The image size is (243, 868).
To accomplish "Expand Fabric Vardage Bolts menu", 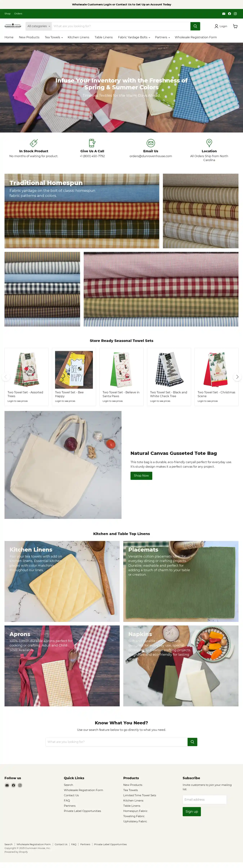I will click(134, 37).
